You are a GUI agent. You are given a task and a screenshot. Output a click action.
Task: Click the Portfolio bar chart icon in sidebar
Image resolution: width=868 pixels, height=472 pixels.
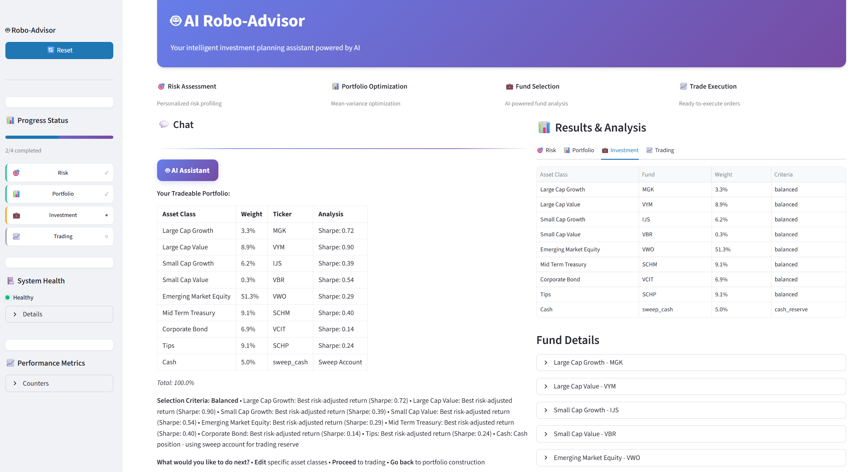pyautogui.click(x=16, y=194)
